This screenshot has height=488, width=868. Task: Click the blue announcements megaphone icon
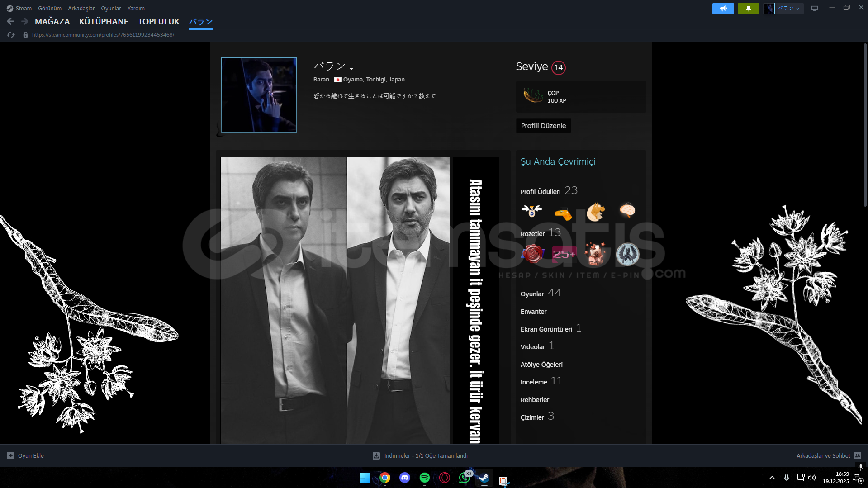[723, 9]
